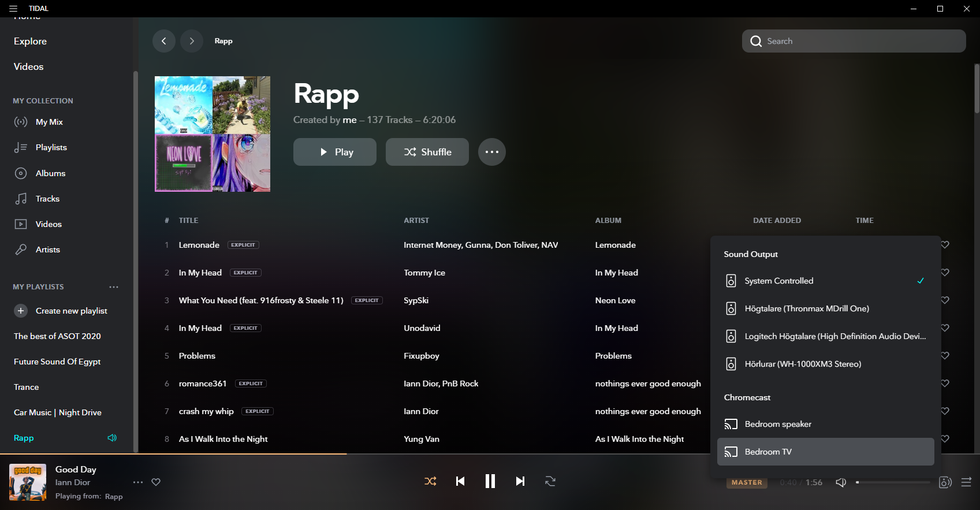
Task: Open Albums in My Collection
Action: pos(50,173)
